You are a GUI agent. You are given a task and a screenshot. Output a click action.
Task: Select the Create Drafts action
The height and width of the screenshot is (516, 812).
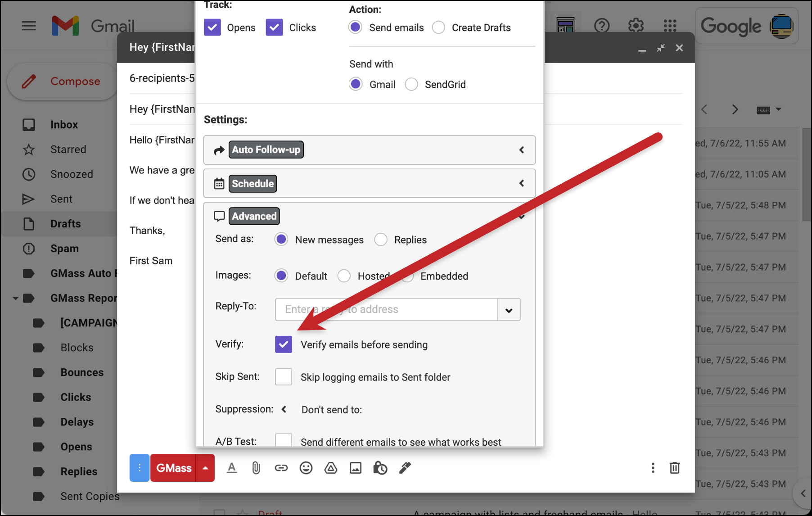[x=438, y=27]
